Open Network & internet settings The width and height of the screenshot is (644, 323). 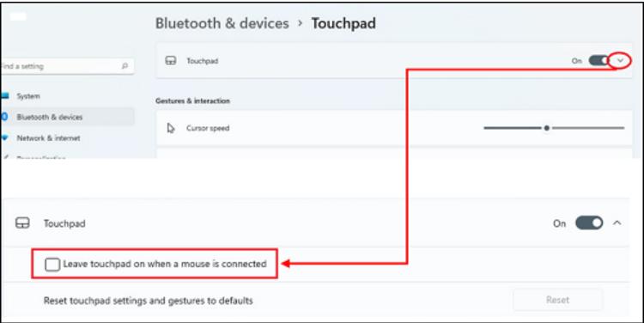click(x=48, y=138)
